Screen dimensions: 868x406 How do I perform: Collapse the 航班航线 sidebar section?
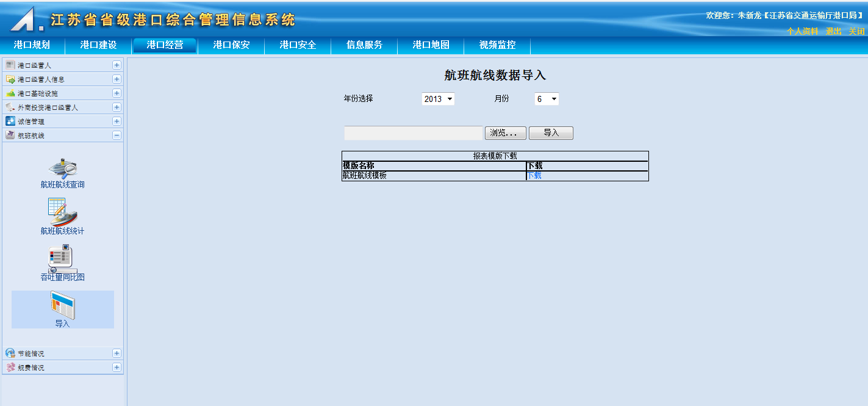click(x=117, y=136)
